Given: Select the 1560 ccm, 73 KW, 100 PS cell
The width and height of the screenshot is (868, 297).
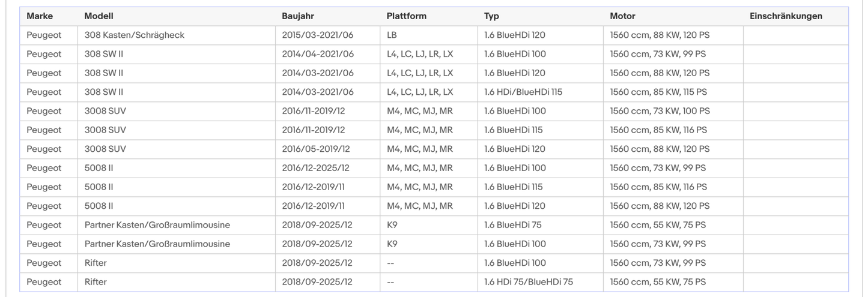Looking at the screenshot, I should point(660,111).
